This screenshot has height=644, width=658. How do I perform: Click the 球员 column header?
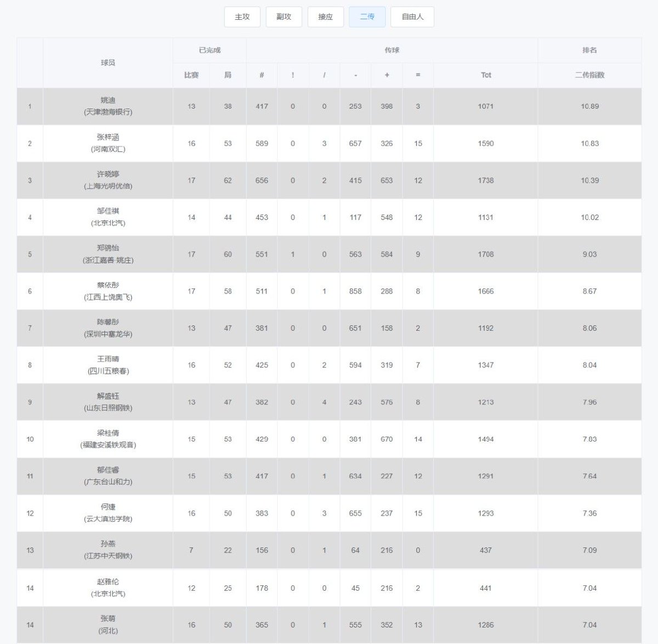point(108,63)
